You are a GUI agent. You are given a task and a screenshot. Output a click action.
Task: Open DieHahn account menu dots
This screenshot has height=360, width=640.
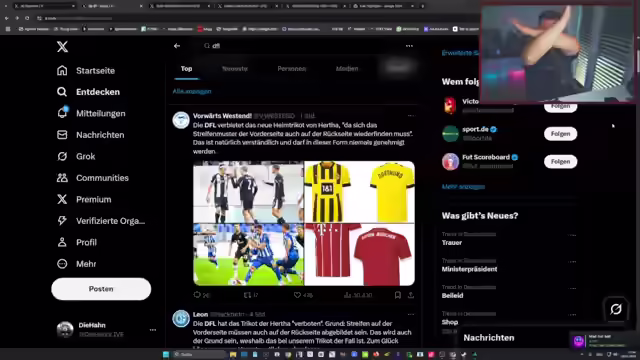(x=153, y=330)
